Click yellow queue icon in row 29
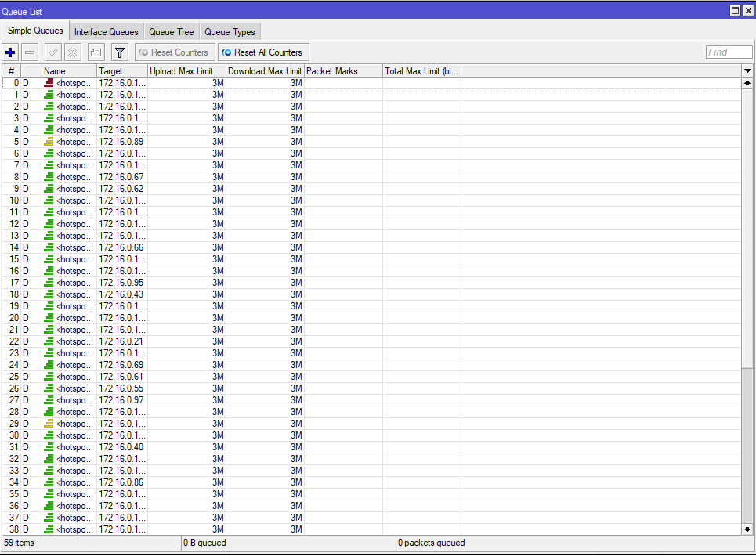Screen dimensions: 756x556 click(x=49, y=424)
